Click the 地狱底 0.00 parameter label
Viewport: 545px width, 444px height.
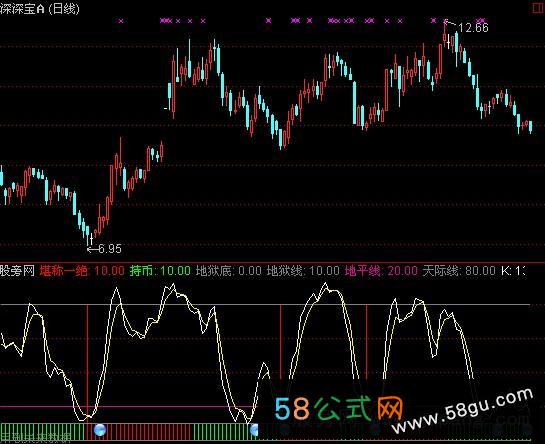point(229,271)
